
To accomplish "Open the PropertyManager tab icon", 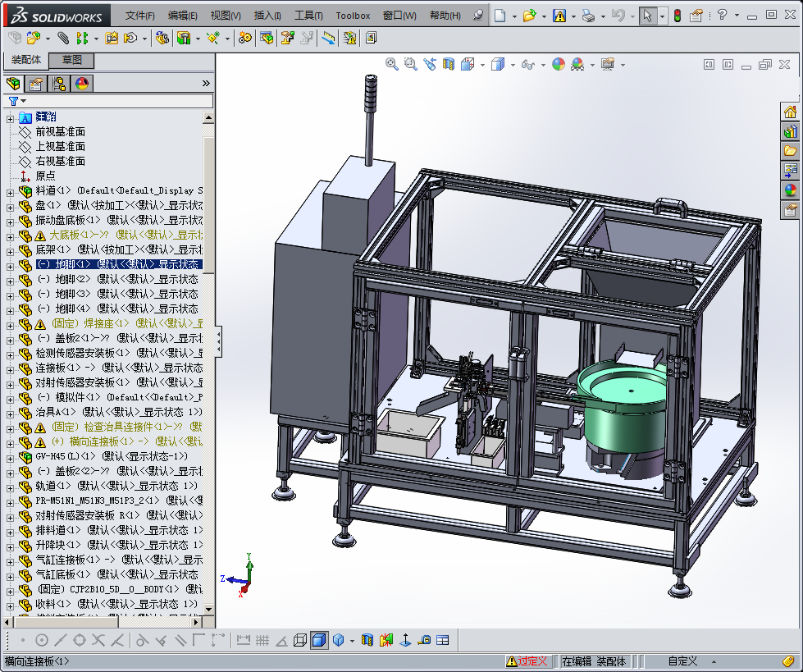I will pyautogui.click(x=36, y=83).
